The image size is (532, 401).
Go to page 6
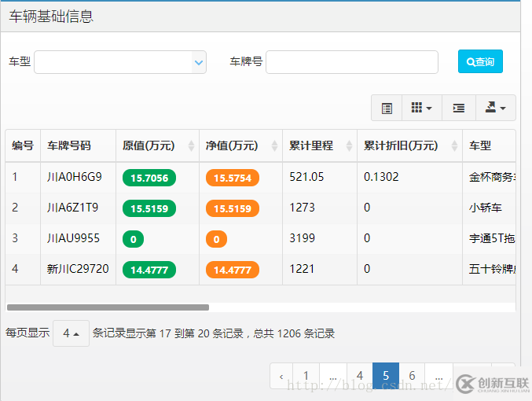coord(412,376)
